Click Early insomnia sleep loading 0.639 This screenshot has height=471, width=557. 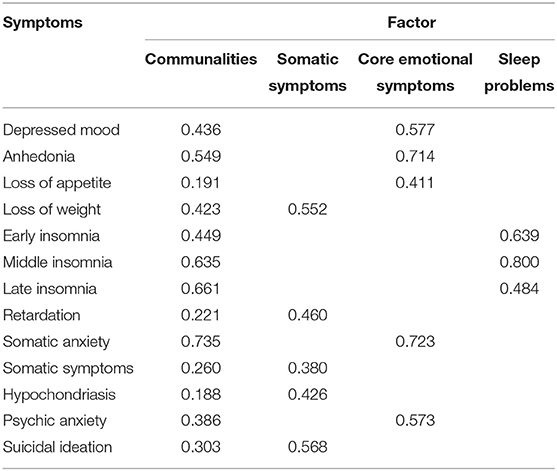coord(519,236)
